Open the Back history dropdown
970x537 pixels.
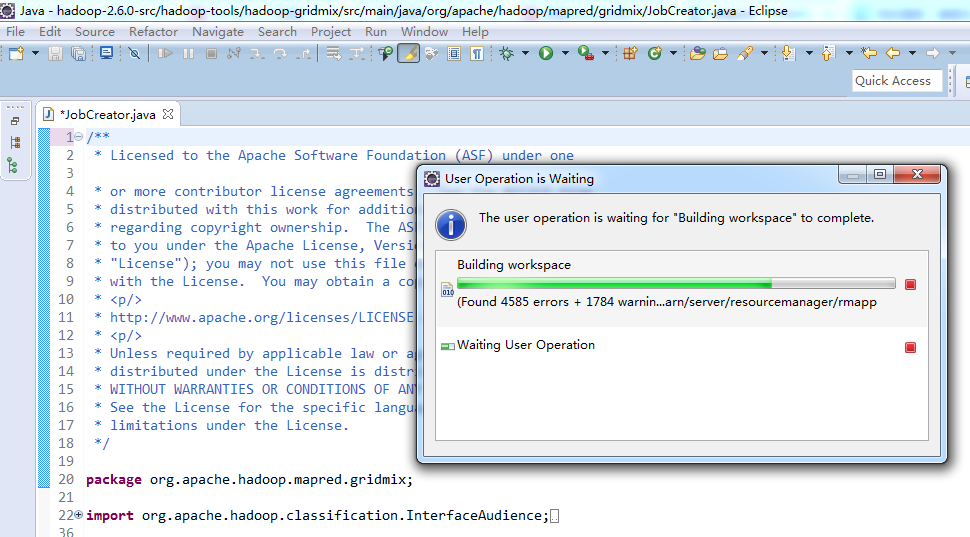(x=912, y=54)
